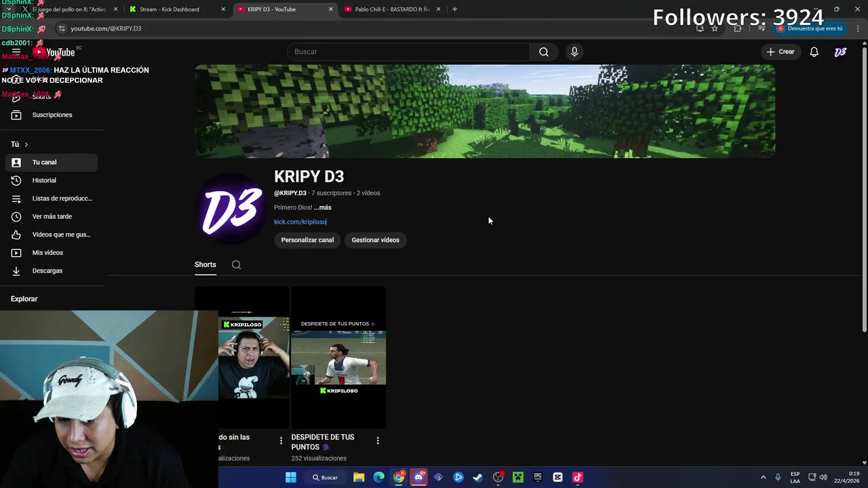Switch to Chrome in the taskbar
The height and width of the screenshot is (488, 868).
click(399, 477)
